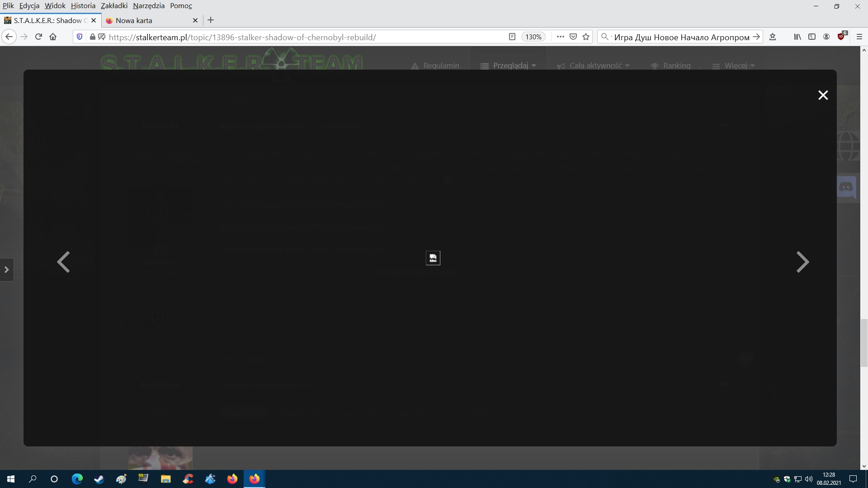The height and width of the screenshot is (488, 868).
Task: Bookmark this page with star icon
Action: click(x=586, y=37)
